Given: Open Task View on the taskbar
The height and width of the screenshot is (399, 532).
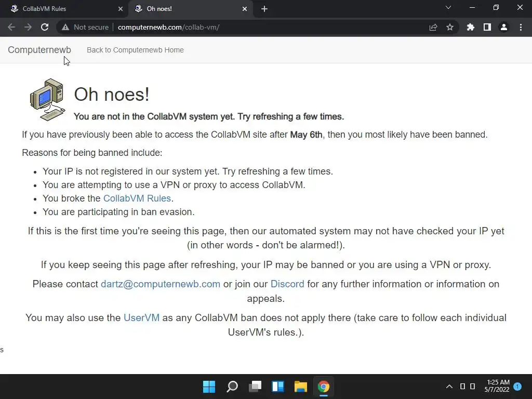Looking at the screenshot, I should [255, 387].
